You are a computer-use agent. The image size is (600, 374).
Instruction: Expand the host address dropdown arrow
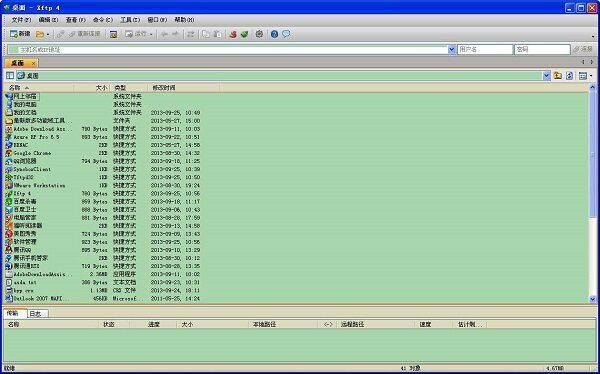click(x=452, y=49)
